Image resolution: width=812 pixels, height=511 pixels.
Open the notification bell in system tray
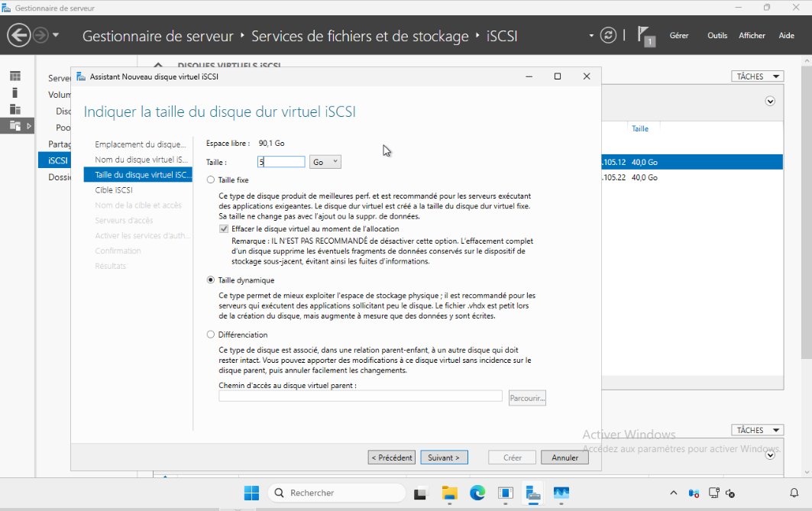(x=794, y=493)
